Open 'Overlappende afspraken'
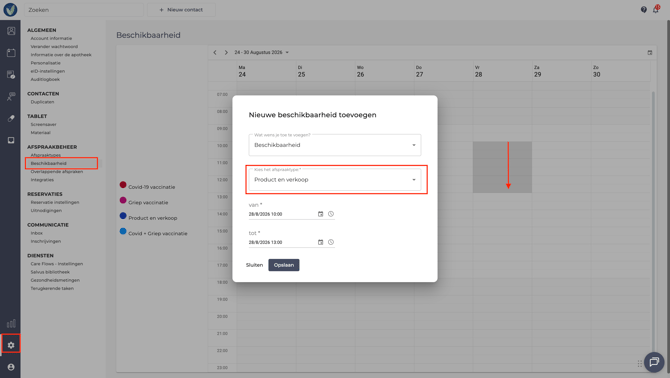670x378 pixels. [x=57, y=172]
